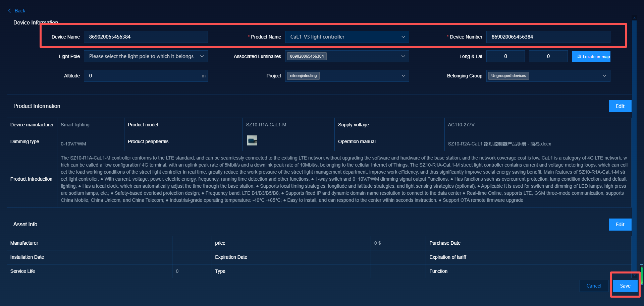Open the Project dropdown
The image size is (644, 306).
pos(403,76)
